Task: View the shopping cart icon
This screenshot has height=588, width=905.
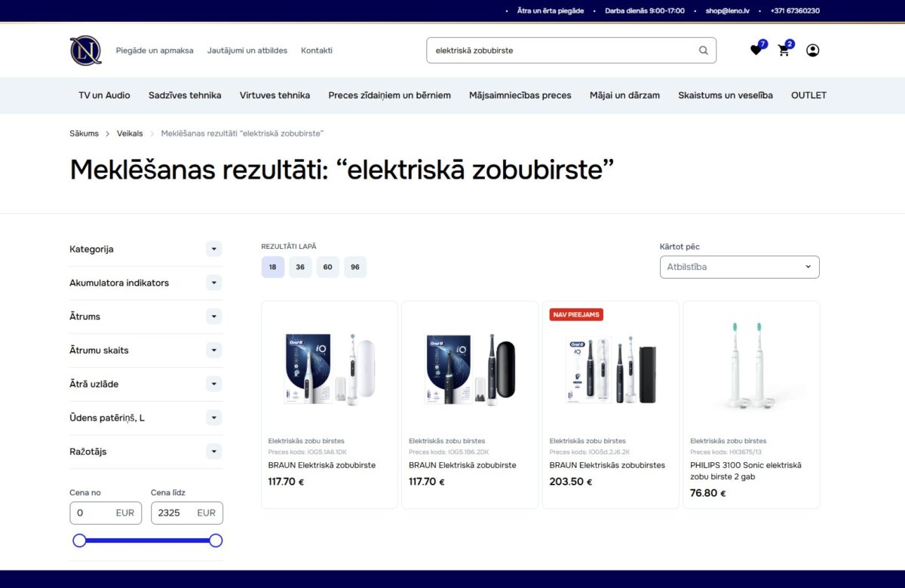Action: 784,51
